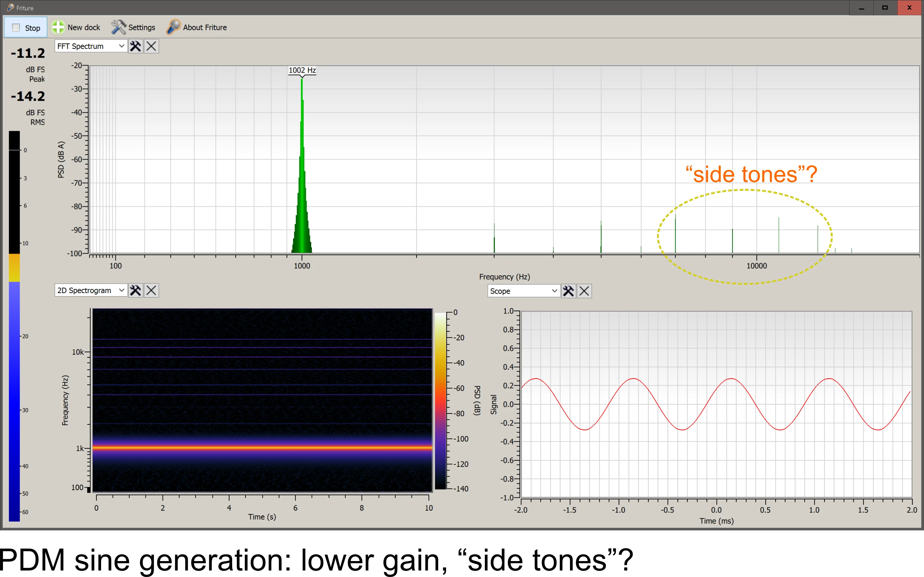Click the green plus New dock icon
924x577 pixels.
[x=58, y=28]
